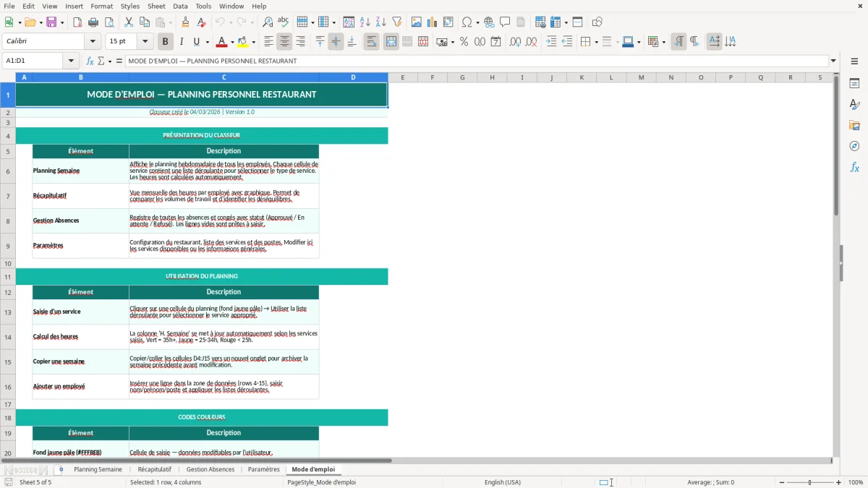Toggle Center Horizontally alignment
Screen dimensions: 868x488
(x=284, y=42)
